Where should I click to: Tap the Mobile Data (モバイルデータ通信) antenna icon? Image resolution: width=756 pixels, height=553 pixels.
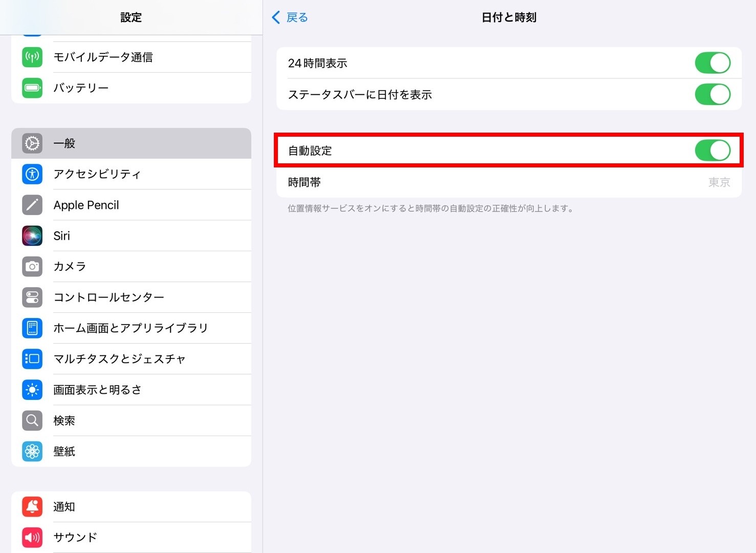[32, 57]
